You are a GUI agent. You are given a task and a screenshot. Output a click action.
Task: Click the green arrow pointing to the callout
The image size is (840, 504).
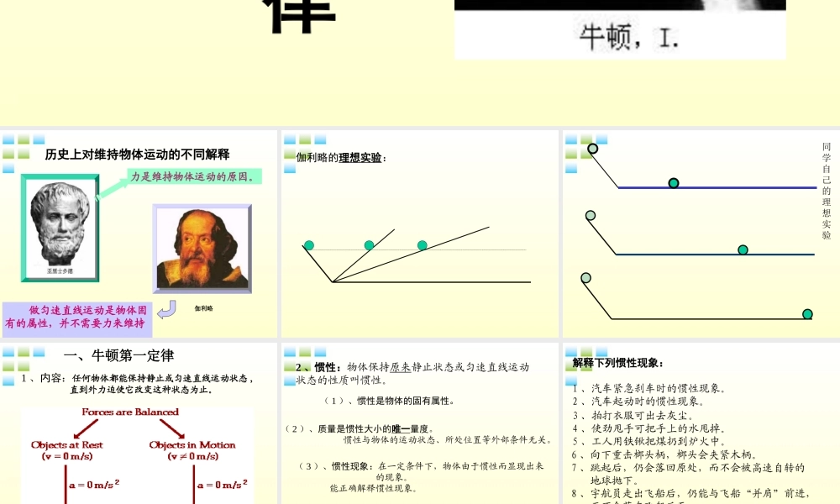click(x=112, y=188)
